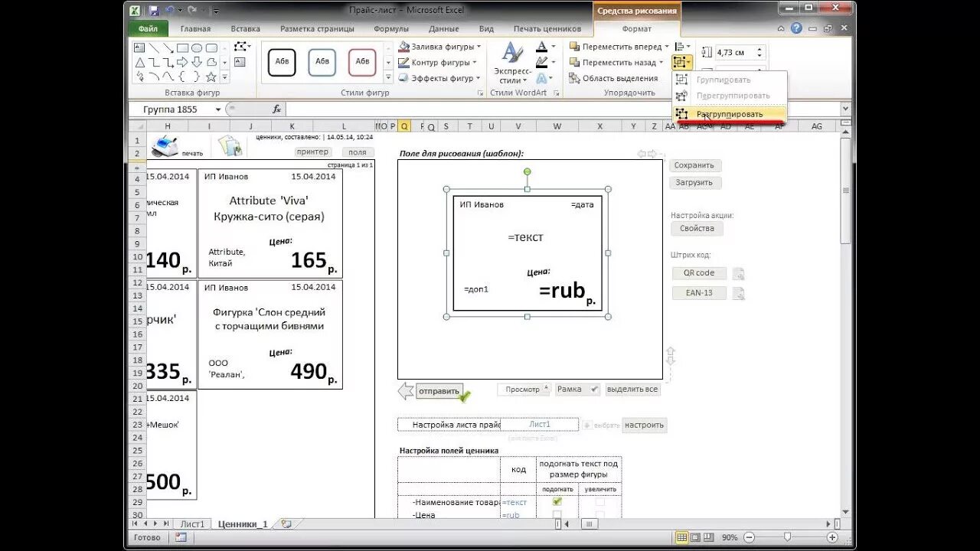The height and width of the screenshot is (551, 980).
Task: Toggle 'увеличить' checkbox for Наименование товара
Action: pyautogui.click(x=599, y=502)
